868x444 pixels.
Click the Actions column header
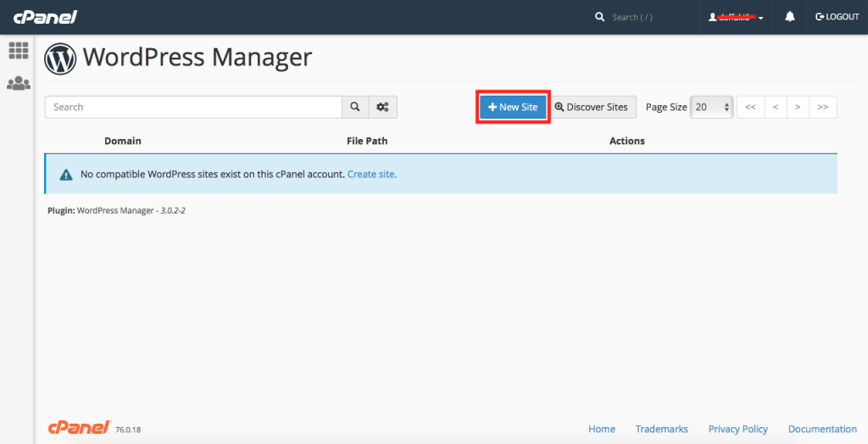[627, 141]
